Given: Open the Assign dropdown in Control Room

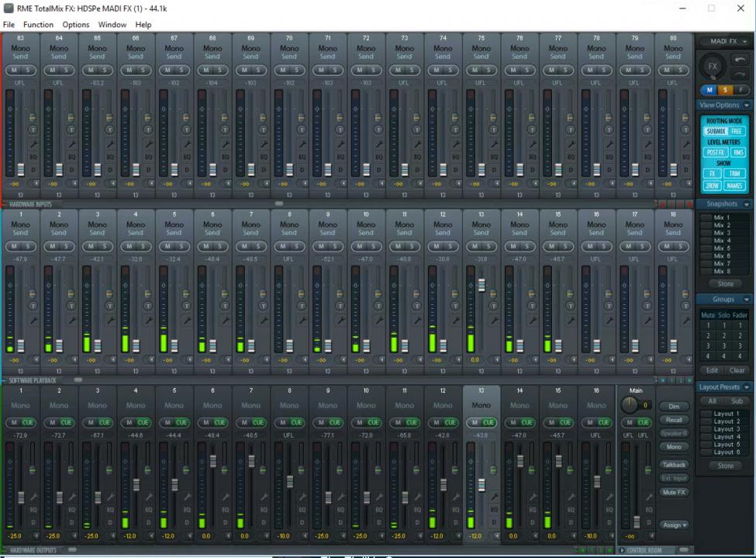Looking at the screenshot, I should (674, 525).
